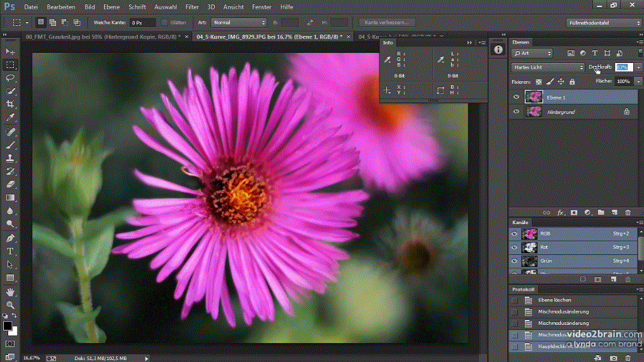Select the Hintergrund layer name
Screen dimensions: 644x362
tap(561, 112)
